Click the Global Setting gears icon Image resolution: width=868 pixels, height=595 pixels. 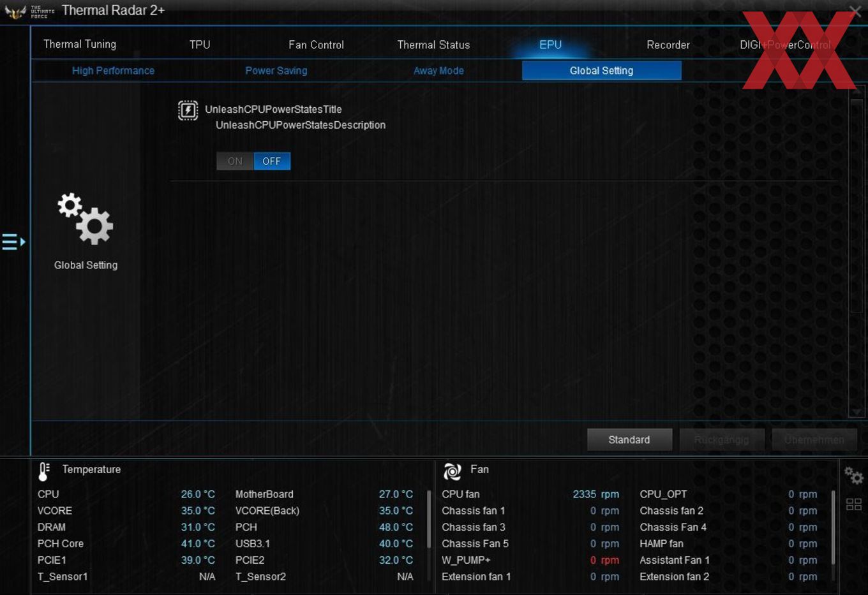[86, 219]
